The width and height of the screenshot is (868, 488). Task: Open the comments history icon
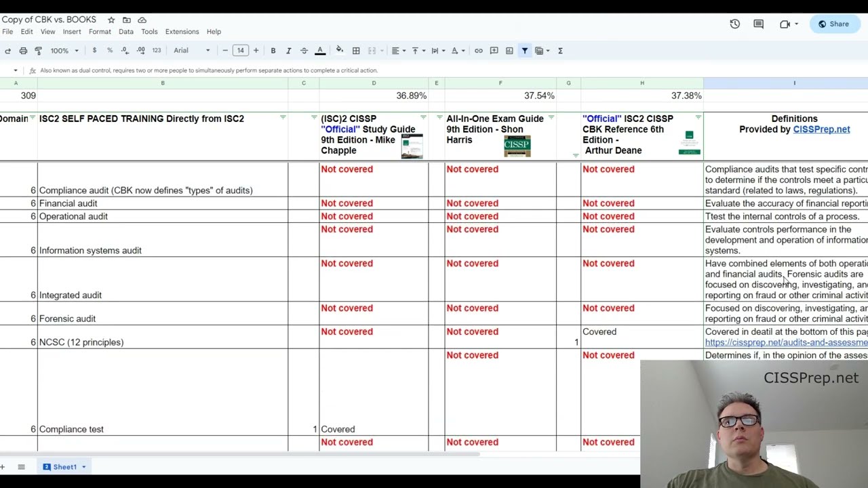[x=758, y=24]
